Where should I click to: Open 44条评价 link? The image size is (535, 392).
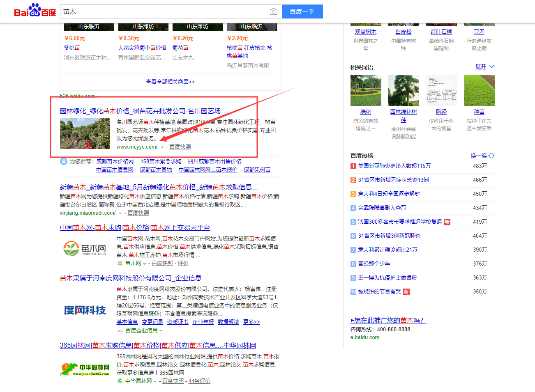pos(199,381)
